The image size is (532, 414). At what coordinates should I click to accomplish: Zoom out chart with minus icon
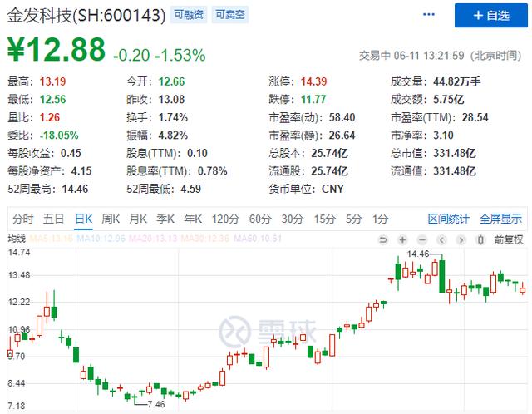422,240
